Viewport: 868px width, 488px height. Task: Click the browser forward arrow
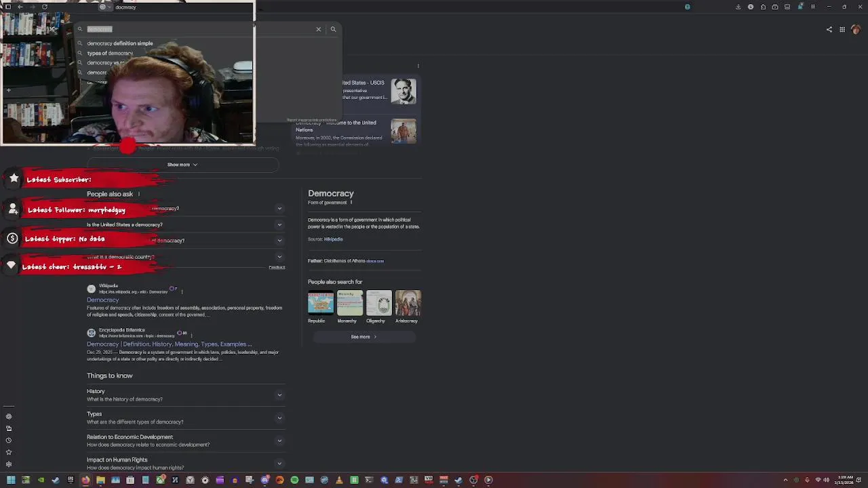[x=33, y=7]
